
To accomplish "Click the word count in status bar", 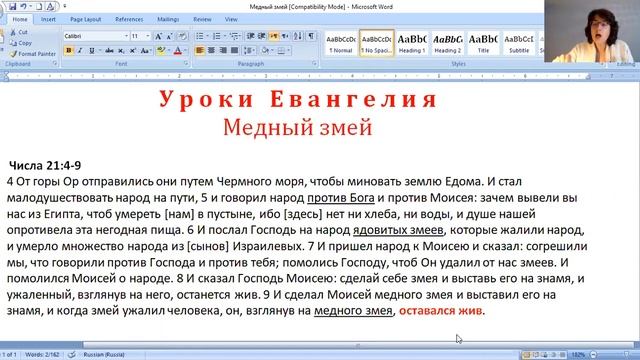I will tap(42, 355).
